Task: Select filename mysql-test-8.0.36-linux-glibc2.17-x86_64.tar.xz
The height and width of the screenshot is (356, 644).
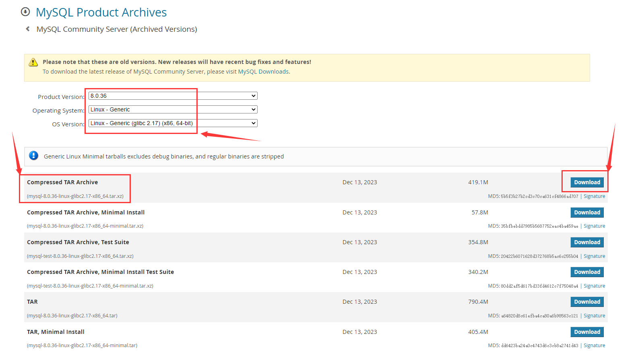Action: click(80, 256)
